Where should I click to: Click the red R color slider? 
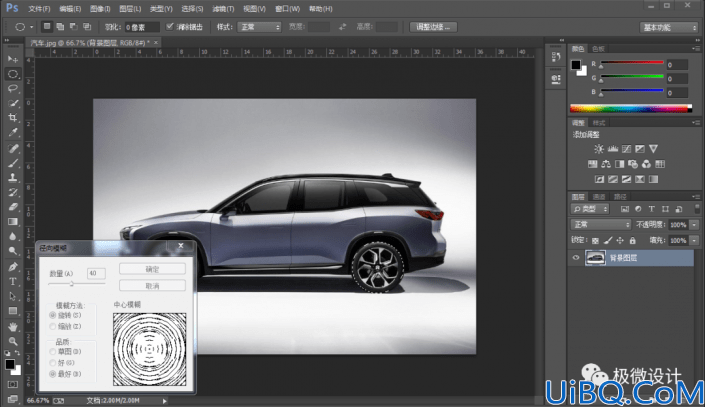[x=632, y=63]
